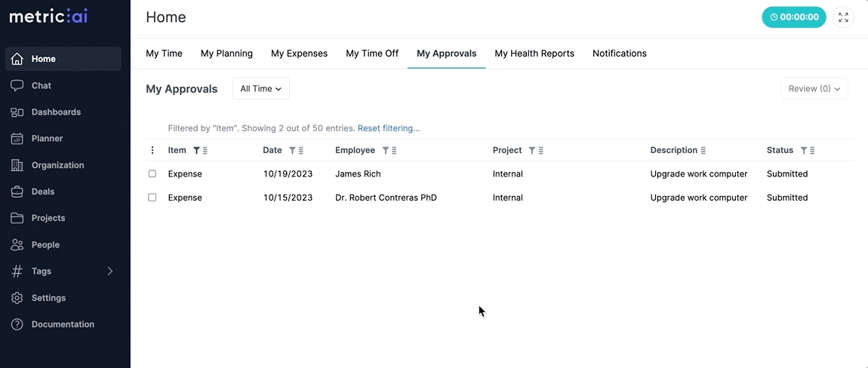Image resolution: width=868 pixels, height=368 pixels.
Task: Open the Status column menu lines icon
Action: click(812, 151)
